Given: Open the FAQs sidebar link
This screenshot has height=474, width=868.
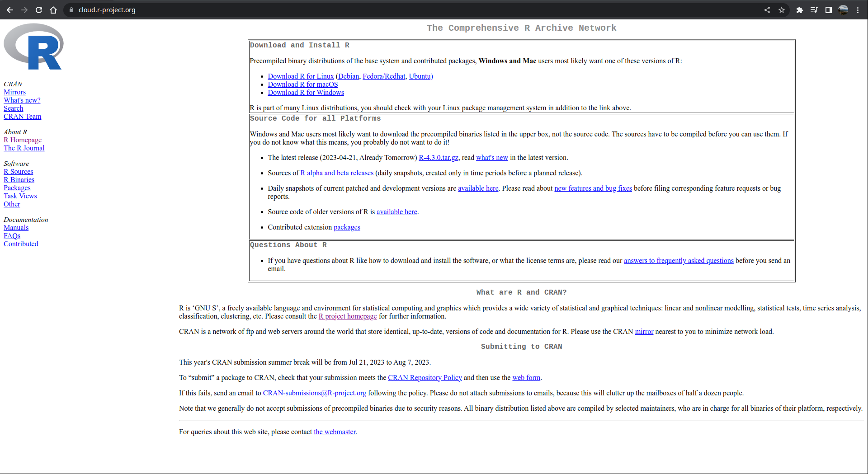Looking at the screenshot, I should click(12, 236).
